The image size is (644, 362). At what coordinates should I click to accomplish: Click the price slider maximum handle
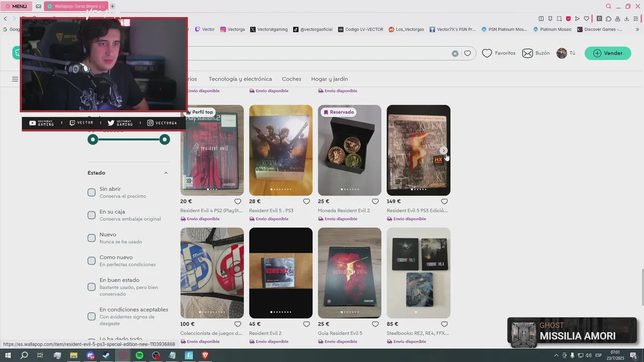pyautogui.click(x=165, y=140)
